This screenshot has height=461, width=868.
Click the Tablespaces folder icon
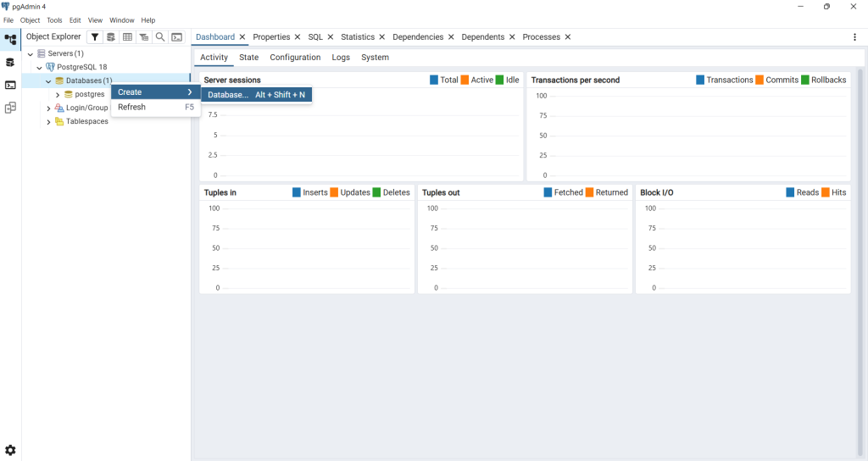(x=59, y=121)
